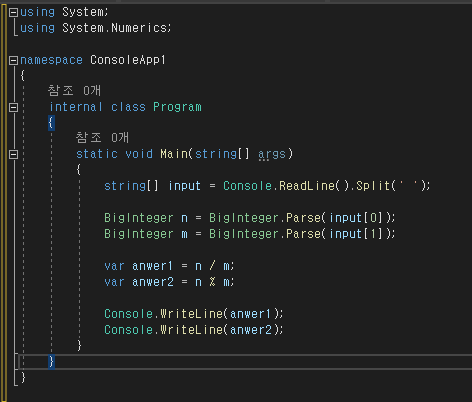Collapse the static void Main method
The width and height of the screenshot is (472, 402).
coord(13,154)
